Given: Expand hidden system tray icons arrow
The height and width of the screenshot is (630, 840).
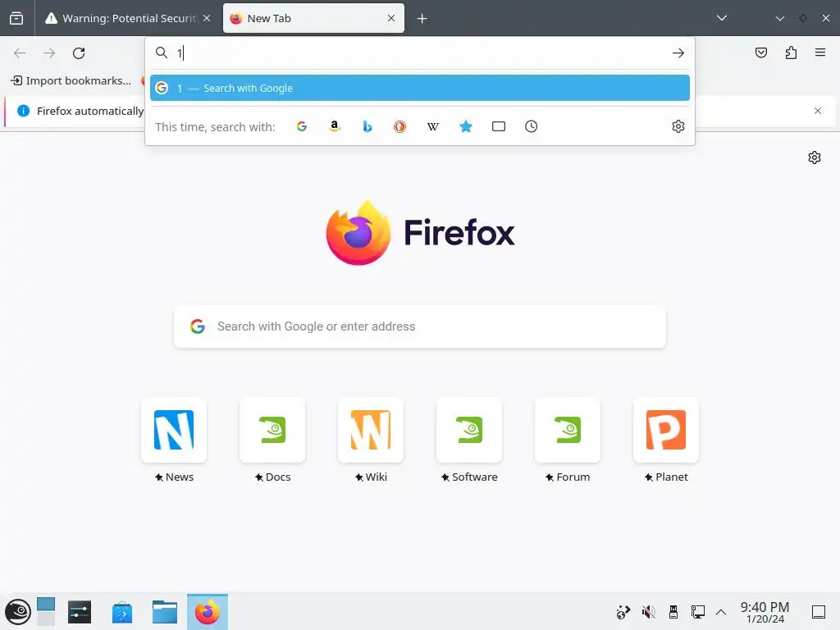Looking at the screenshot, I should point(721,612).
